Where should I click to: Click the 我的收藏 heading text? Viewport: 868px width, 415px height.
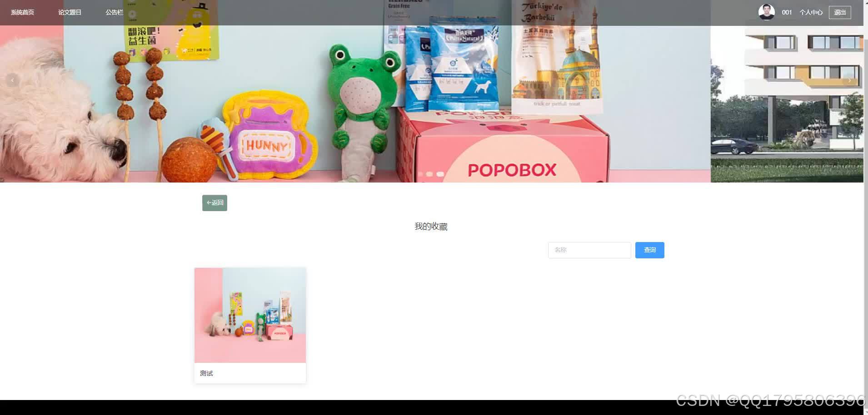[x=431, y=227]
